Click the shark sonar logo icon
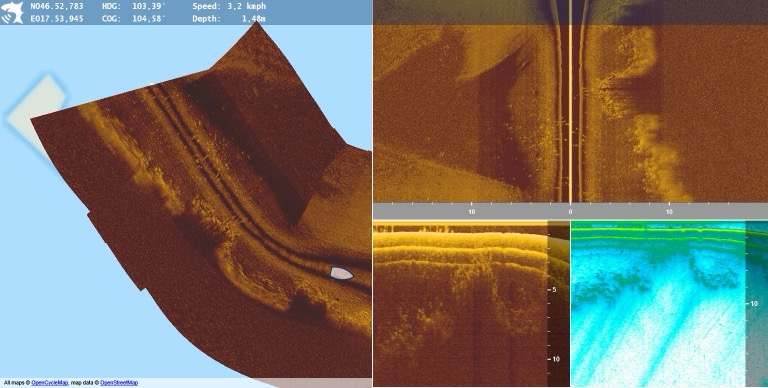 point(12,13)
